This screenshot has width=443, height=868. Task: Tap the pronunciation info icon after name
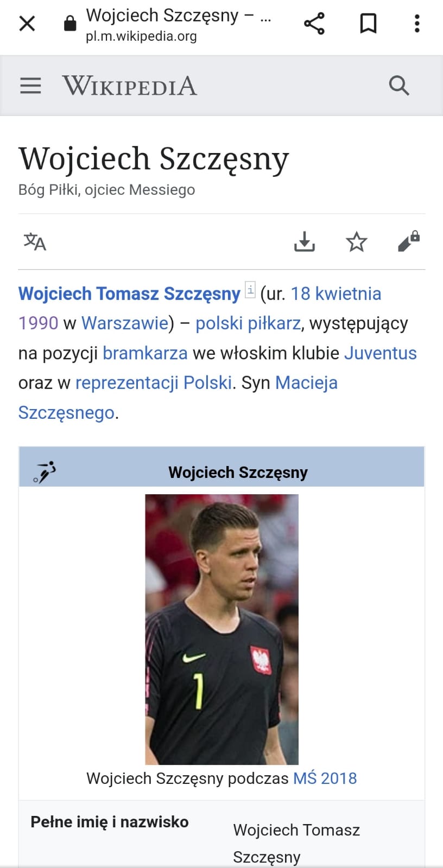pyautogui.click(x=250, y=290)
